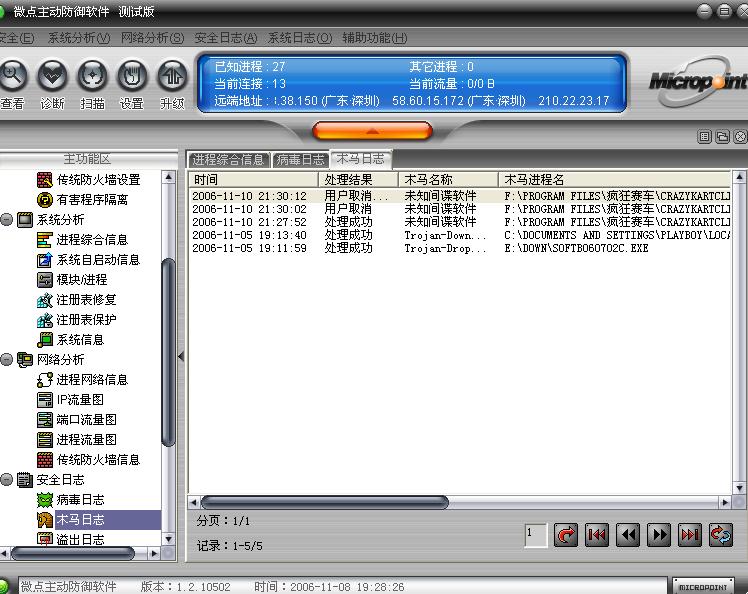Image resolution: width=748 pixels, height=594 pixels.
Task: Click the page number input field
Action: 535,535
